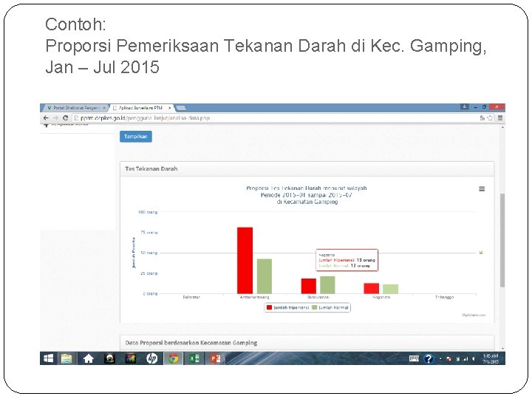This screenshot has width=532, height=399.
Task: Open the touch keyboard tray icon
Action: pyautogui.click(x=414, y=358)
